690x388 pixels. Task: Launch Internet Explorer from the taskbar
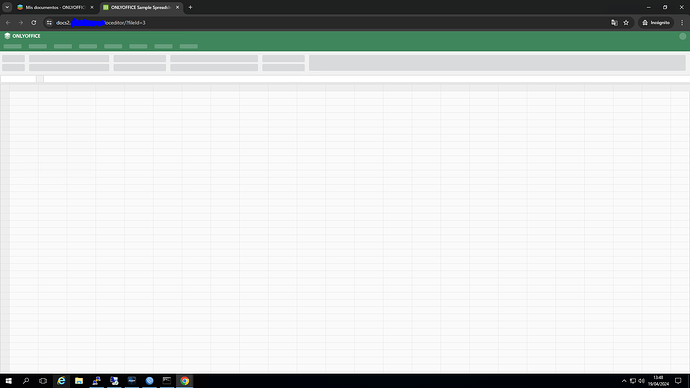point(61,381)
